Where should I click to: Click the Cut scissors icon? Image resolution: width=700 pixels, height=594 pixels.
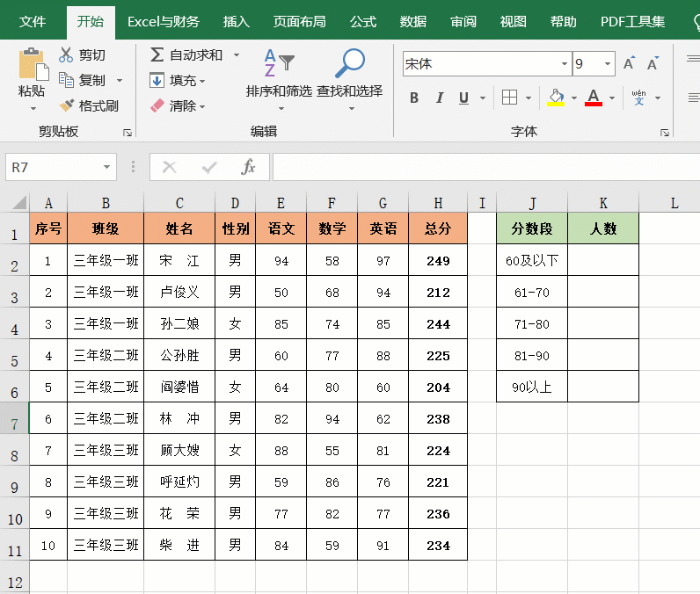click(x=66, y=55)
